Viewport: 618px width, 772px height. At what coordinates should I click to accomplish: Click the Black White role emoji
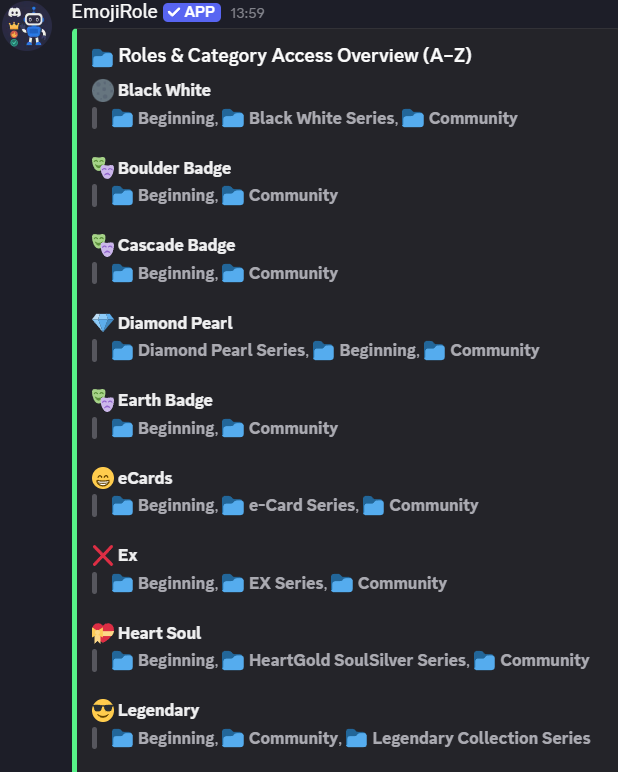[x=102, y=90]
